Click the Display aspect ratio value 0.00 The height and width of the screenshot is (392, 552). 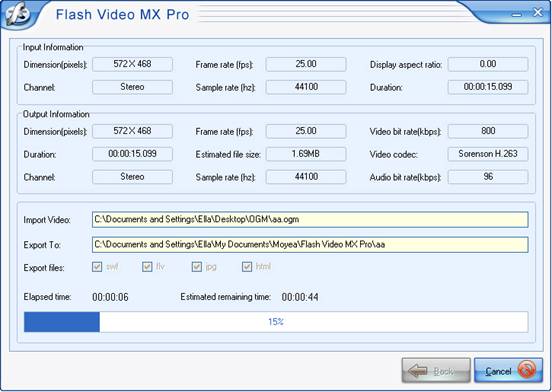click(x=488, y=64)
